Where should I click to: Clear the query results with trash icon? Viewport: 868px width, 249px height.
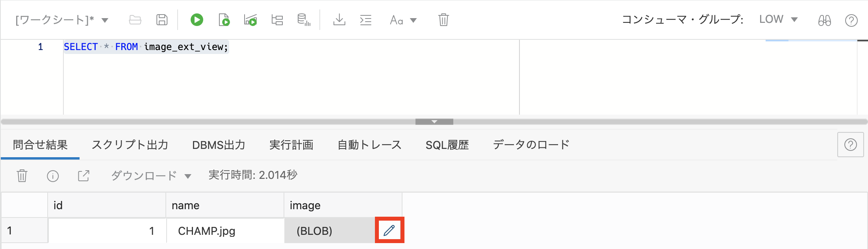tap(22, 175)
